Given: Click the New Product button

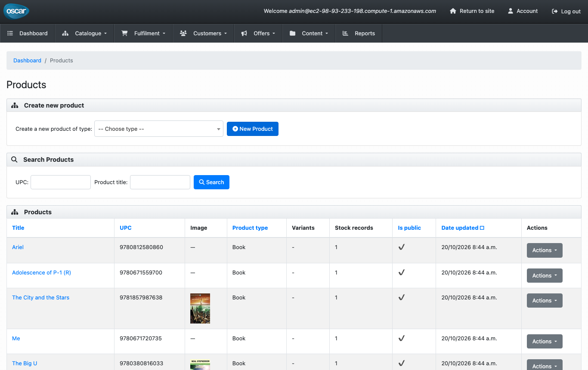Looking at the screenshot, I should click(x=253, y=129).
